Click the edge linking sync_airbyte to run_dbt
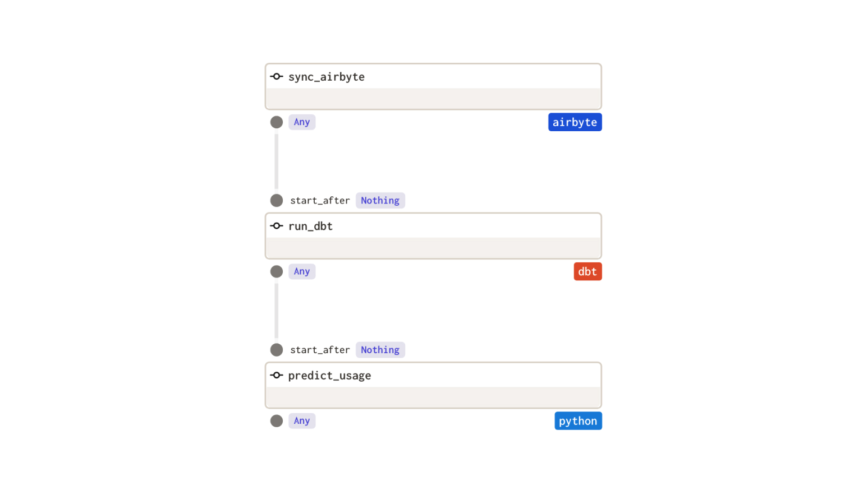This screenshot has height=490, width=868. point(277,161)
